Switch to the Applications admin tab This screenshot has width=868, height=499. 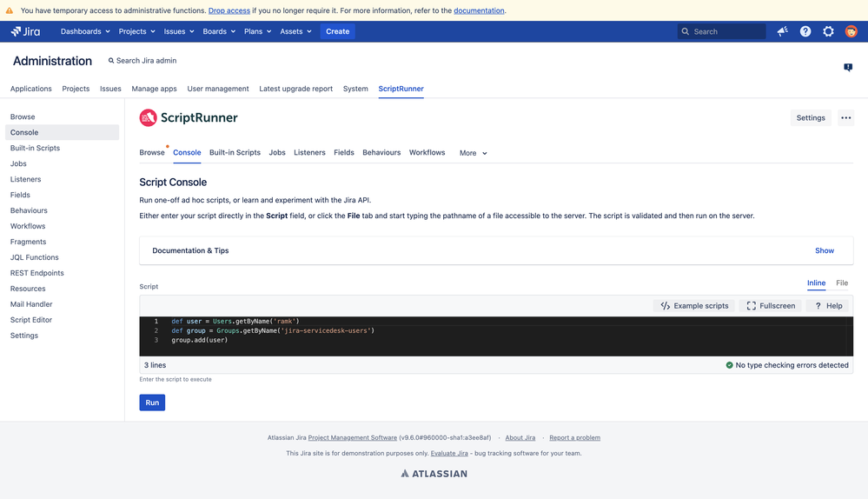point(31,89)
